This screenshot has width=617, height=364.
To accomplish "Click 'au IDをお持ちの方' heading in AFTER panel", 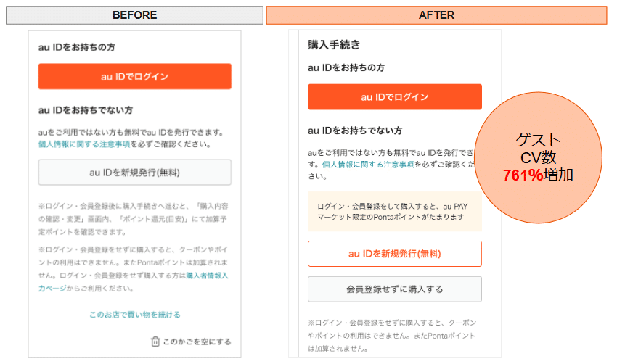I will [x=346, y=67].
